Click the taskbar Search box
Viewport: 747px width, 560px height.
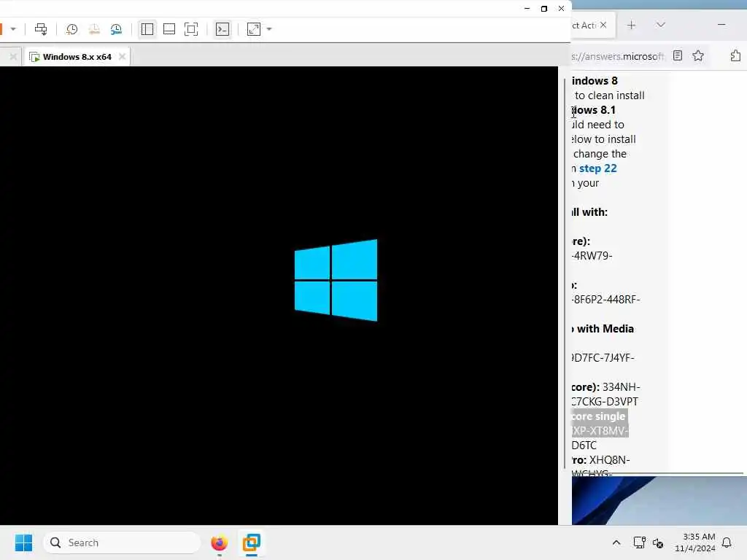click(x=122, y=542)
